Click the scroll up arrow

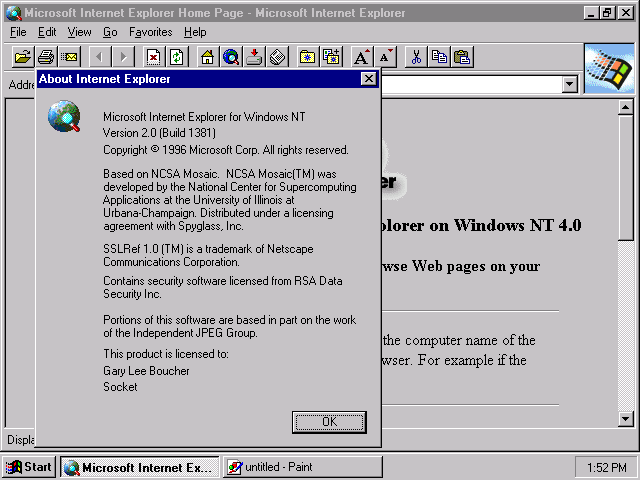[x=626, y=107]
